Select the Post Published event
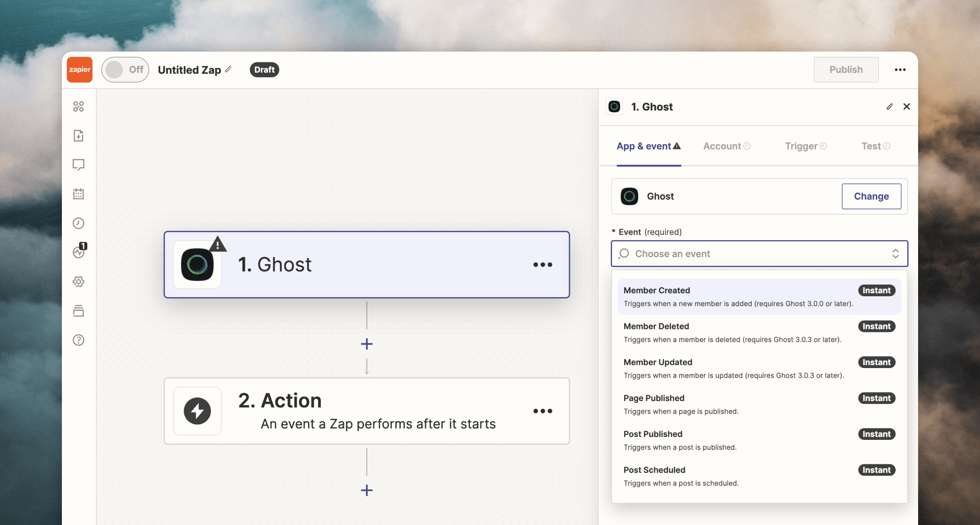Image resolution: width=980 pixels, height=525 pixels. pos(759,440)
